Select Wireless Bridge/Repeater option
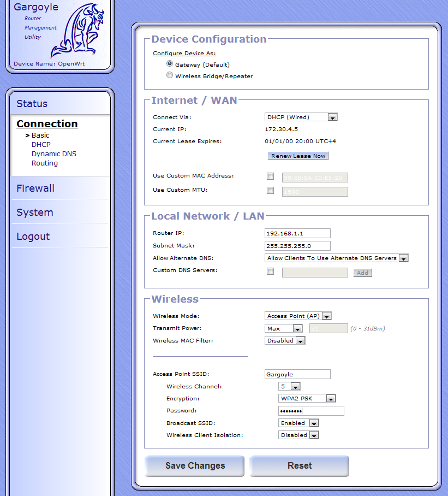Image resolution: width=448 pixels, height=496 pixels. 170,76
